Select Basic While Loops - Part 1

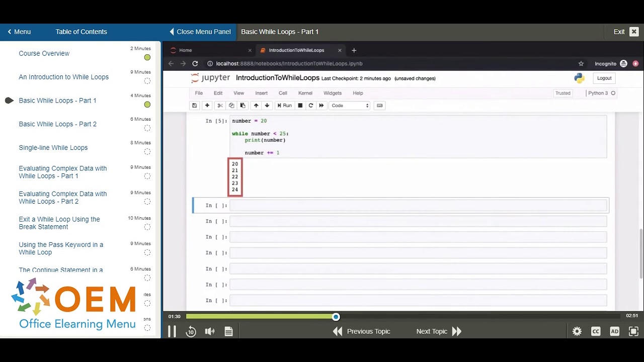[x=57, y=101]
